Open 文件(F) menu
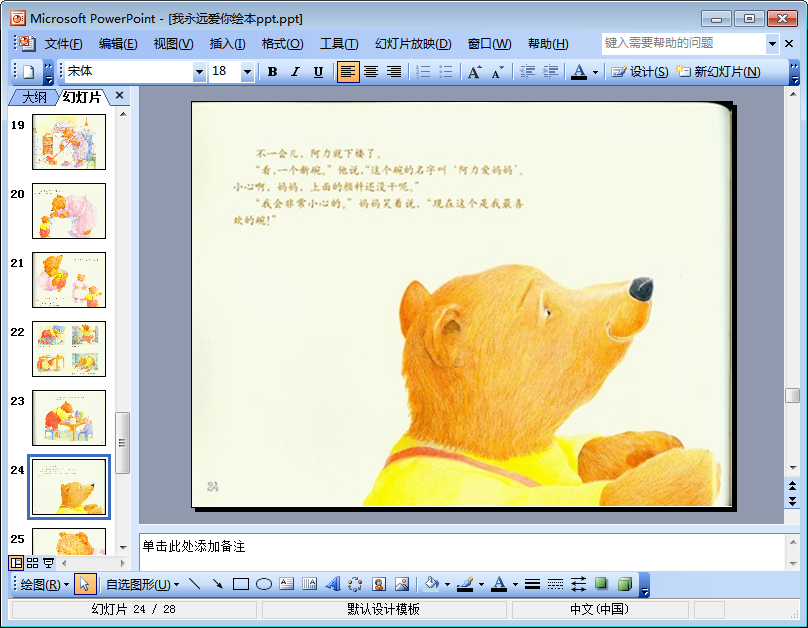This screenshot has width=808, height=628. [x=63, y=44]
